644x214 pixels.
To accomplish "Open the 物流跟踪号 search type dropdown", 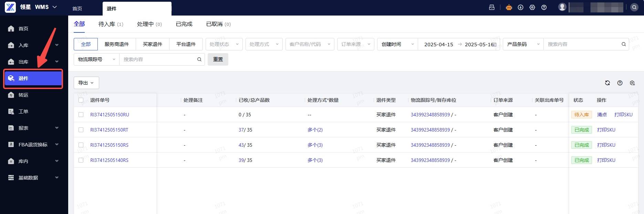I will click(96, 59).
